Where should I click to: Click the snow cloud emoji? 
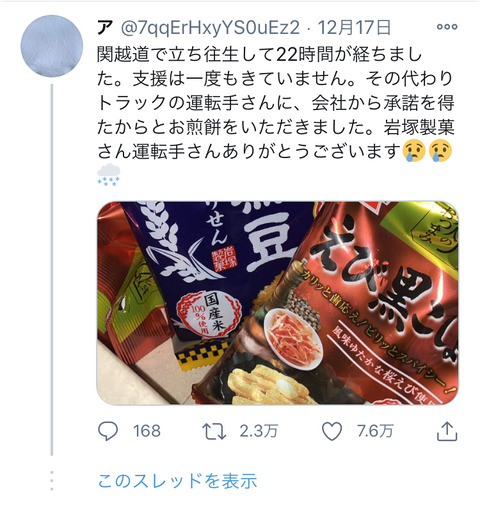coord(108,175)
